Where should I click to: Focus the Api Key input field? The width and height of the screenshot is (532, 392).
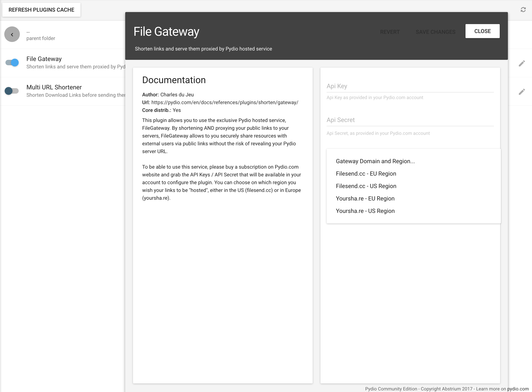[x=410, y=86]
